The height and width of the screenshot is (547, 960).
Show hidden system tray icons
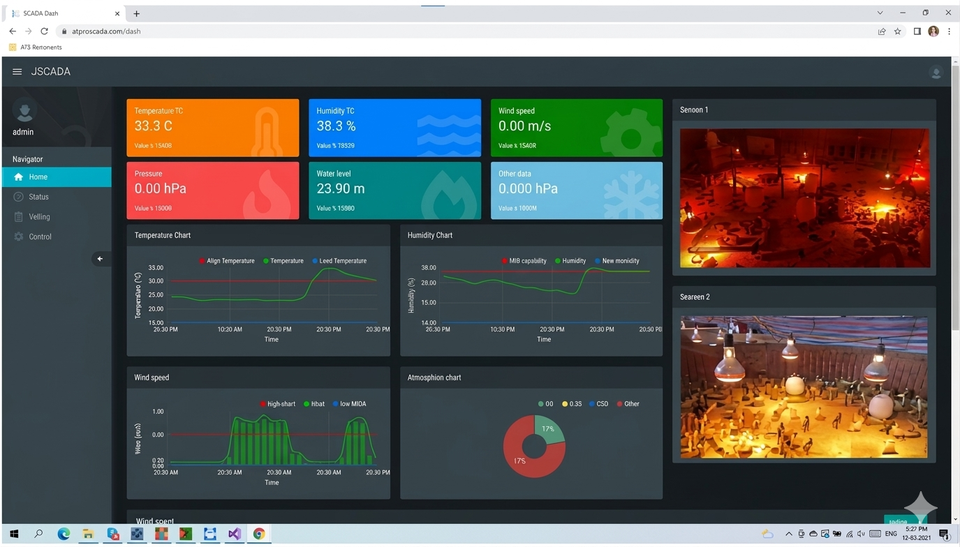[x=789, y=535]
